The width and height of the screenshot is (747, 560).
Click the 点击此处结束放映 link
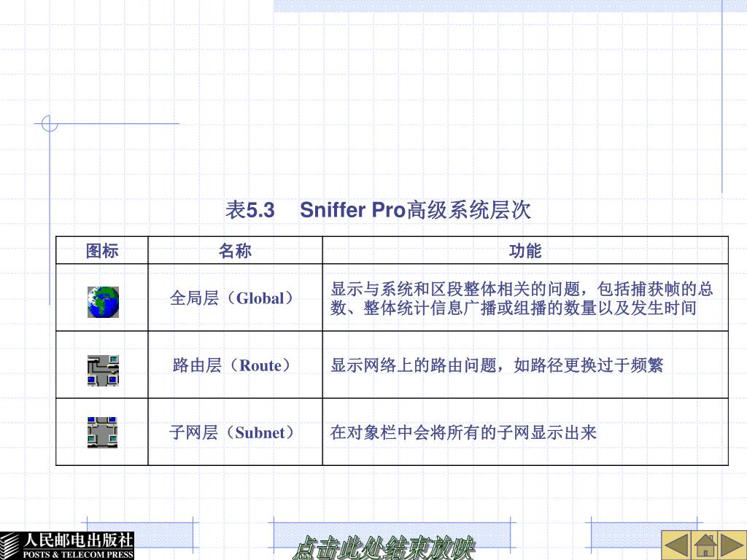(384, 548)
